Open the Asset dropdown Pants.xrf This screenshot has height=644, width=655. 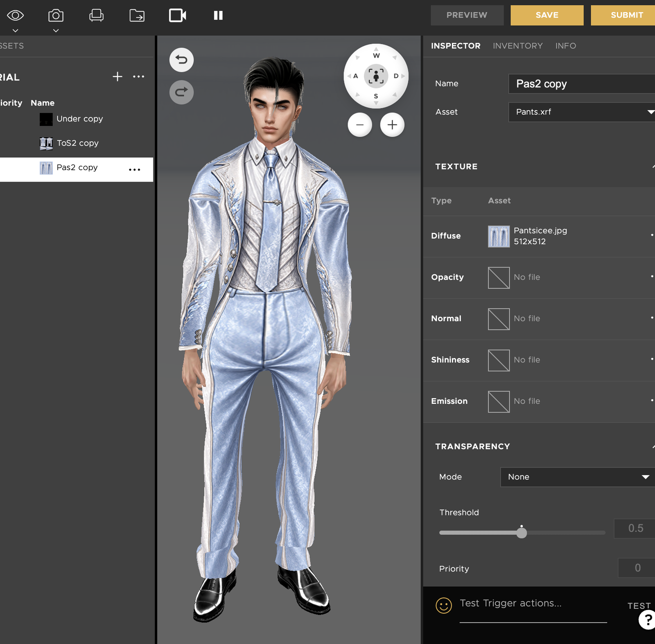pyautogui.click(x=582, y=112)
